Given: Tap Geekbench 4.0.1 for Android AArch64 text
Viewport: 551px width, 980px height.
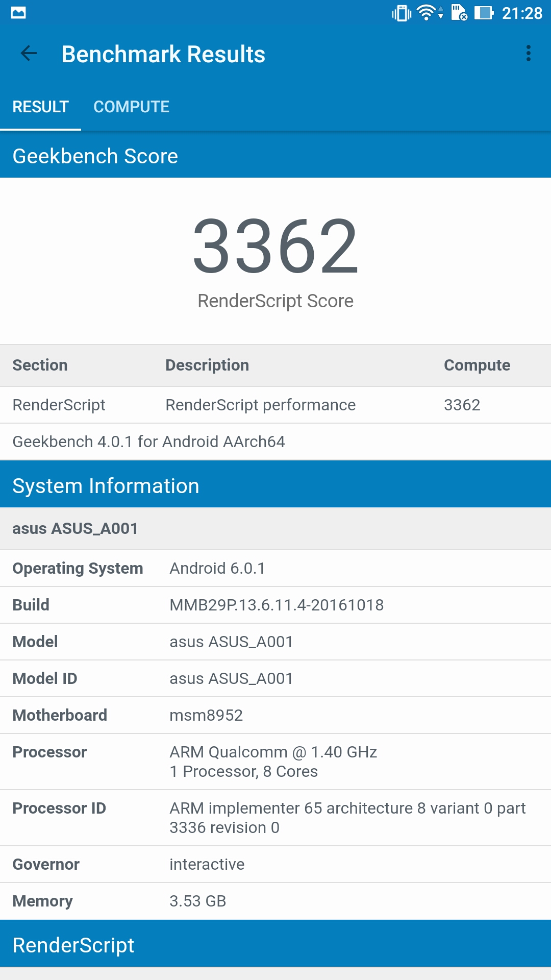Looking at the screenshot, I should (149, 442).
